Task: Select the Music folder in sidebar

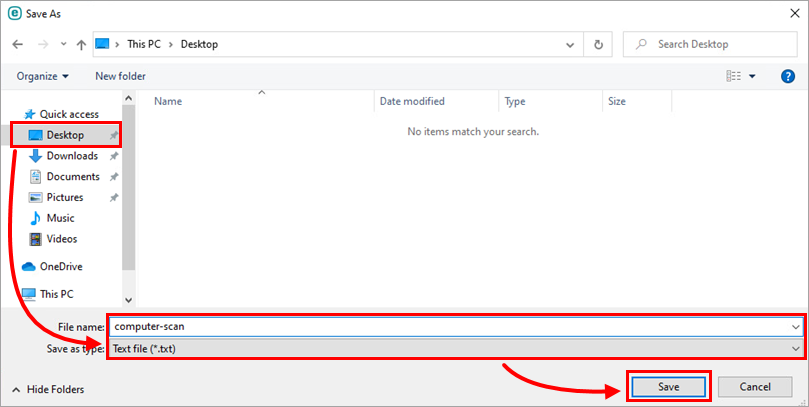Action: pyautogui.click(x=60, y=218)
